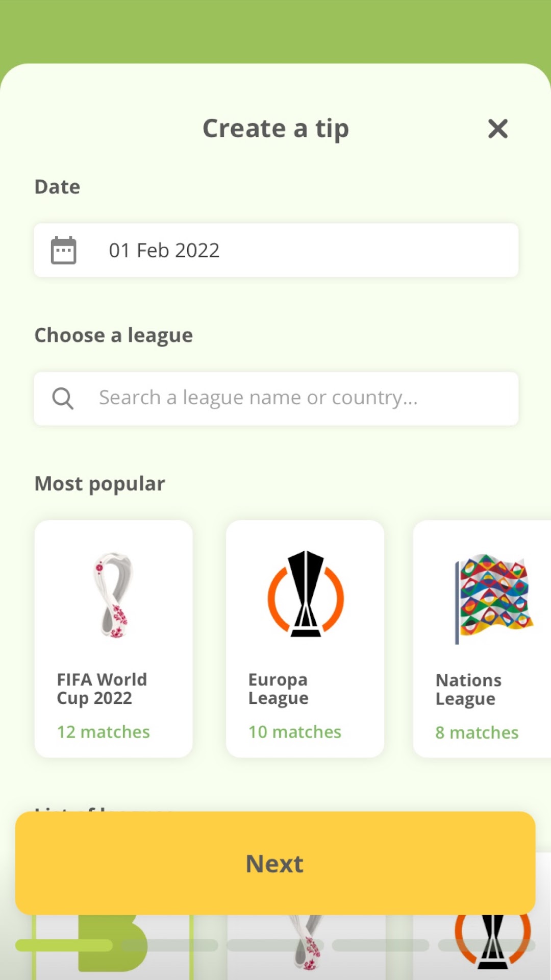Tap the 12 matches link
This screenshot has height=980, width=551.
[103, 732]
